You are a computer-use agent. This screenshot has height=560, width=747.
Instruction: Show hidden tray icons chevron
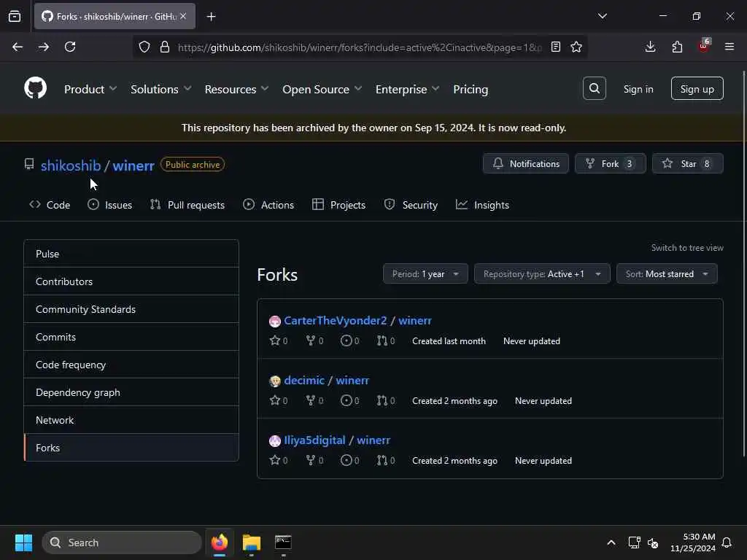[611, 542]
